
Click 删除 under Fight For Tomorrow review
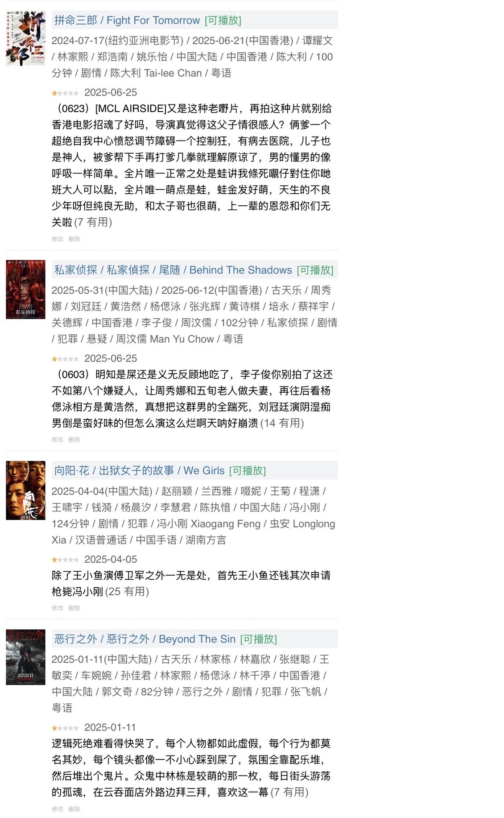74,239
